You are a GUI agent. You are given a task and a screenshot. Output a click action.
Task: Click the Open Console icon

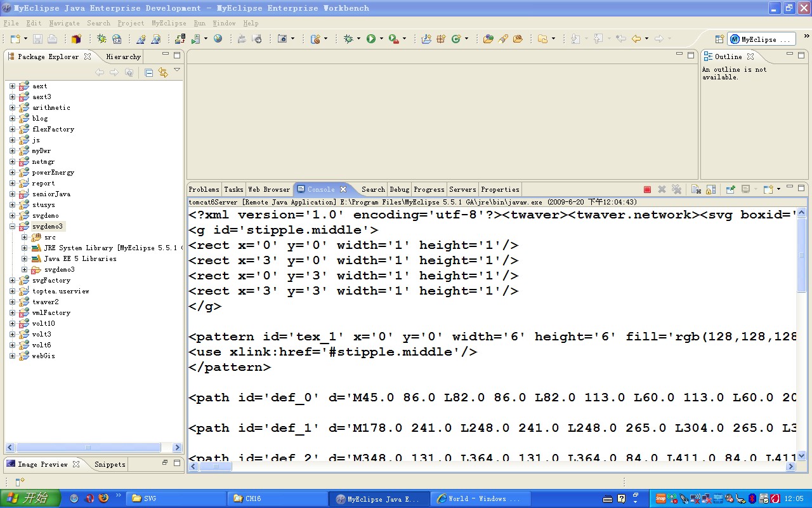coord(768,189)
